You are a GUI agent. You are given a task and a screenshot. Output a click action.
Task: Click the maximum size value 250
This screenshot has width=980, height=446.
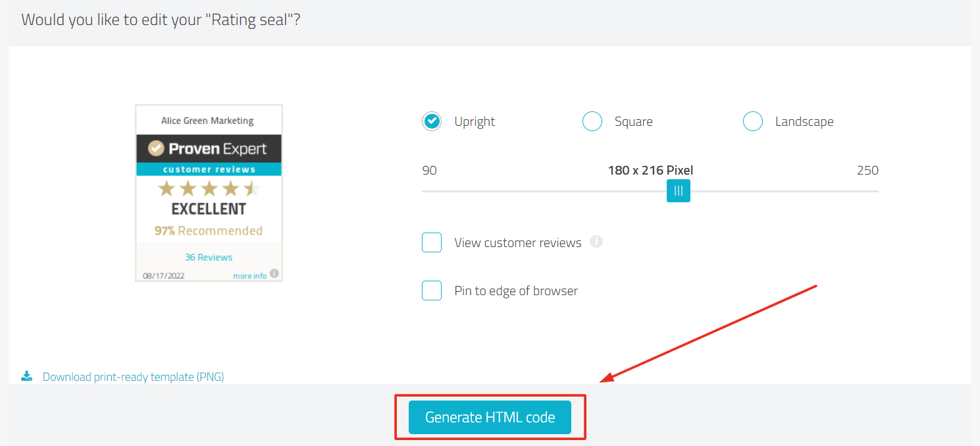[x=867, y=171]
